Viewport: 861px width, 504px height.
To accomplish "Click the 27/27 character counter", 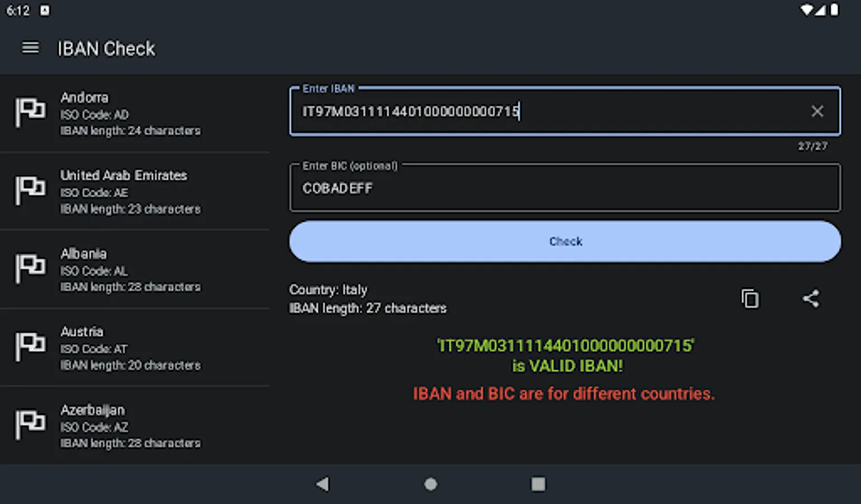I will [813, 146].
